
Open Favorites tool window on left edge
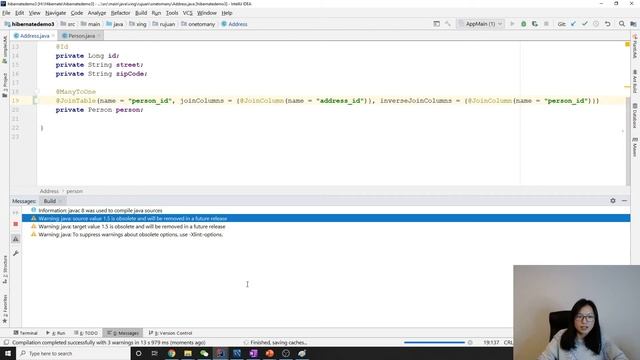click(x=4, y=309)
